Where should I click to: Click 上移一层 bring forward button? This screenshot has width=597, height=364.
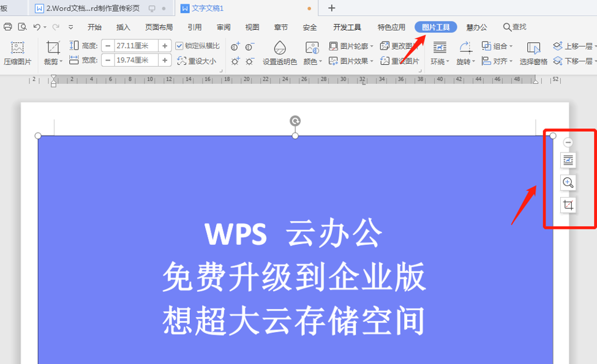tap(573, 46)
